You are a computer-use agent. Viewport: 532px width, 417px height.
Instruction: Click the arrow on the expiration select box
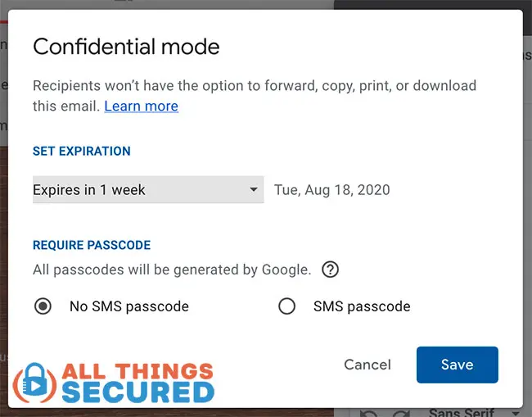point(253,190)
